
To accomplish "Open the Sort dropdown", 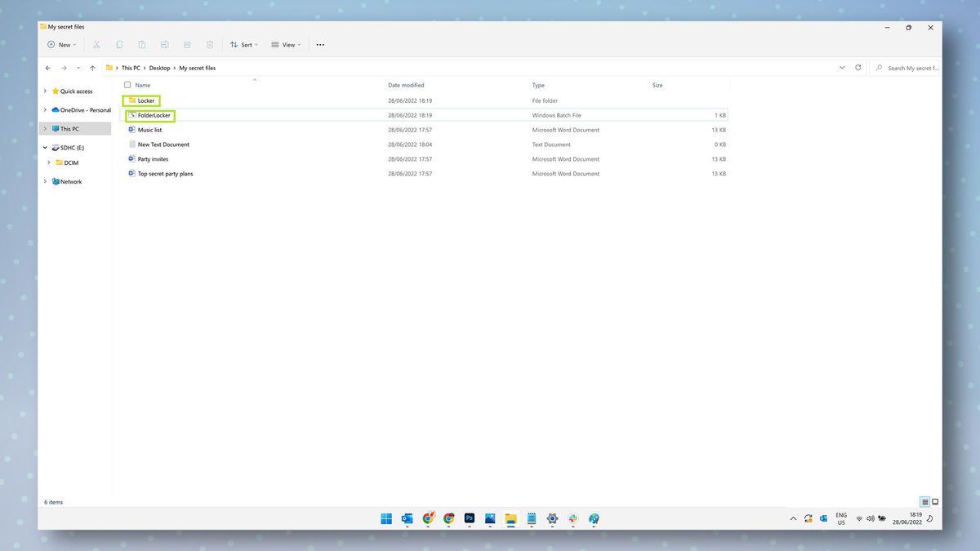I will coord(244,44).
